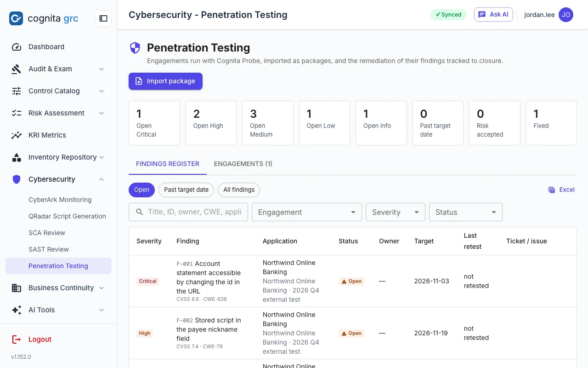Open the Status filter dropdown
This screenshot has width=588, height=368.
point(466,212)
